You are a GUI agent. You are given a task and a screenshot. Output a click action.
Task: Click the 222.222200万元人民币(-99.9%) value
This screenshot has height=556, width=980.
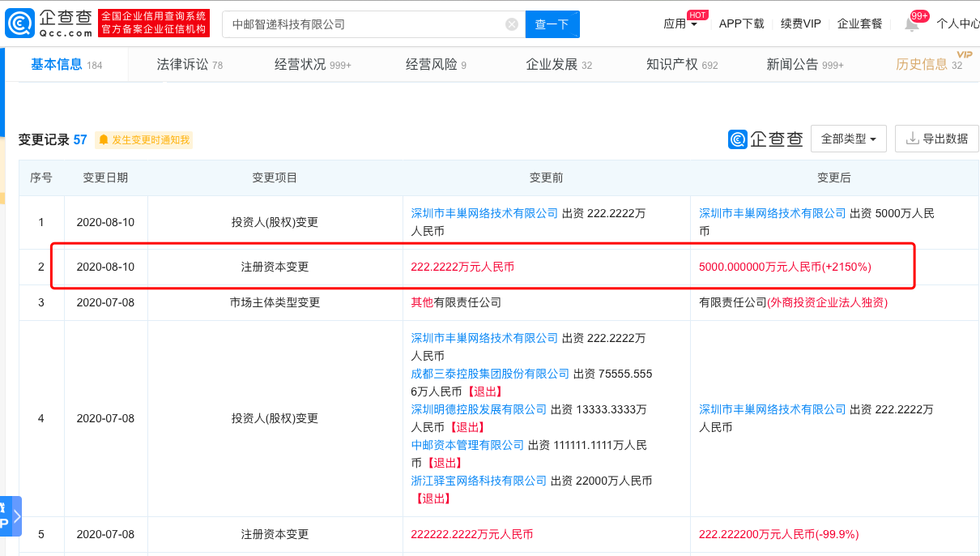(779, 534)
